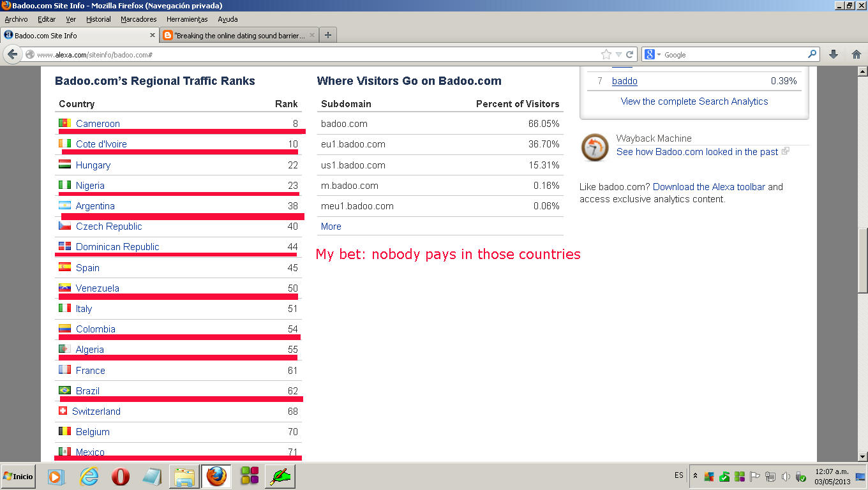This screenshot has width=868, height=490.
Task: Click the Firefox taskbar button
Action: tap(216, 477)
